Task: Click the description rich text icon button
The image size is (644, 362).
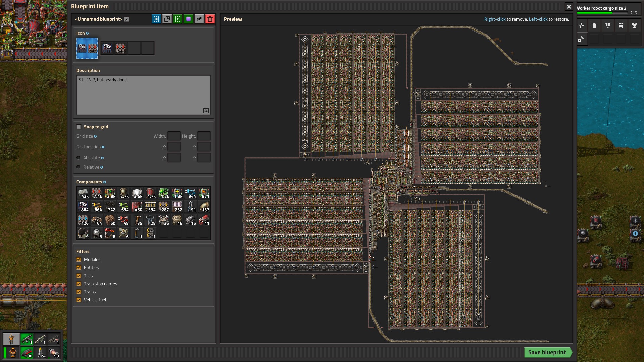Action: click(206, 111)
